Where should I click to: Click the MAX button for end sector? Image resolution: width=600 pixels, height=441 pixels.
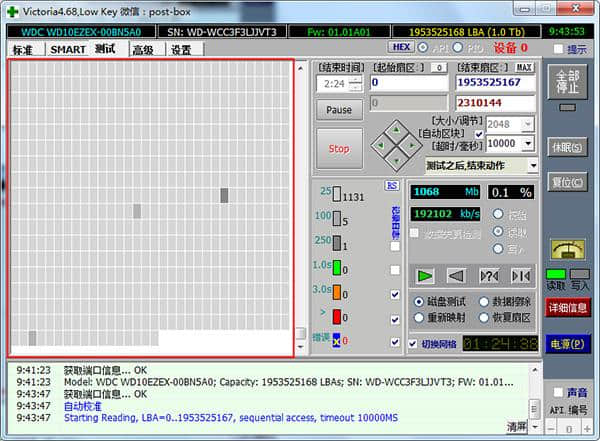[x=525, y=68]
